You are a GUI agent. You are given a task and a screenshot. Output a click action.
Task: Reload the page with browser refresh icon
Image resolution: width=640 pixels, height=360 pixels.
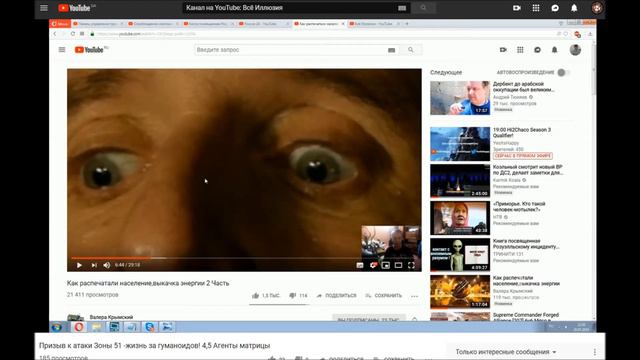(x=73, y=34)
